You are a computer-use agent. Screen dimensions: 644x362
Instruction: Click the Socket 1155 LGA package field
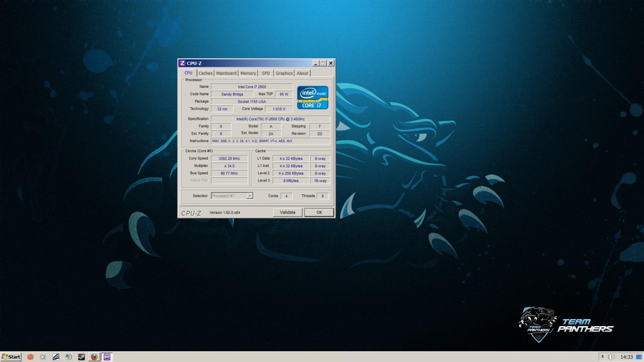pyautogui.click(x=252, y=102)
